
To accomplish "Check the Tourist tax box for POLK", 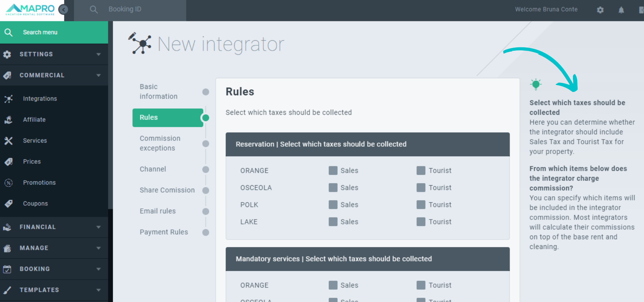I will coord(421,205).
